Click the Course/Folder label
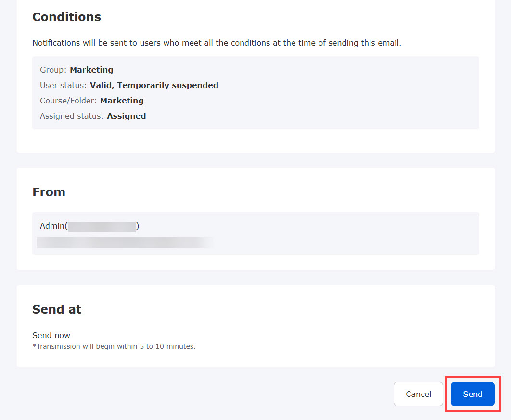The width and height of the screenshot is (511, 420). click(68, 101)
